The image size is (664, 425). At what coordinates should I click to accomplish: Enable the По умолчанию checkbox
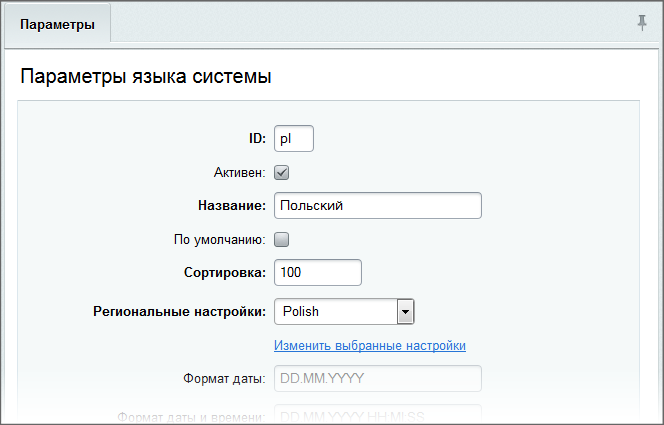click(x=281, y=239)
